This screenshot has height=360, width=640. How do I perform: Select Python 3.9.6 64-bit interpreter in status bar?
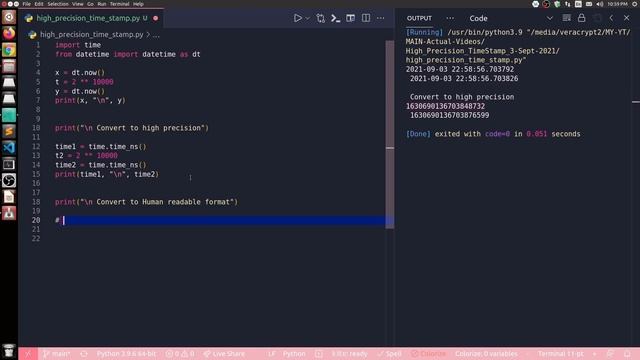[126, 354]
